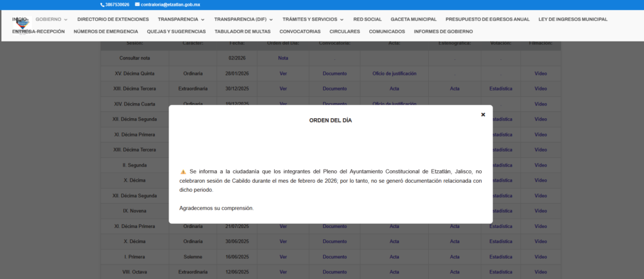Image resolution: width=644 pixels, height=279 pixels.
Task: Open the Transparencia dropdown menu
Action: click(181, 19)
